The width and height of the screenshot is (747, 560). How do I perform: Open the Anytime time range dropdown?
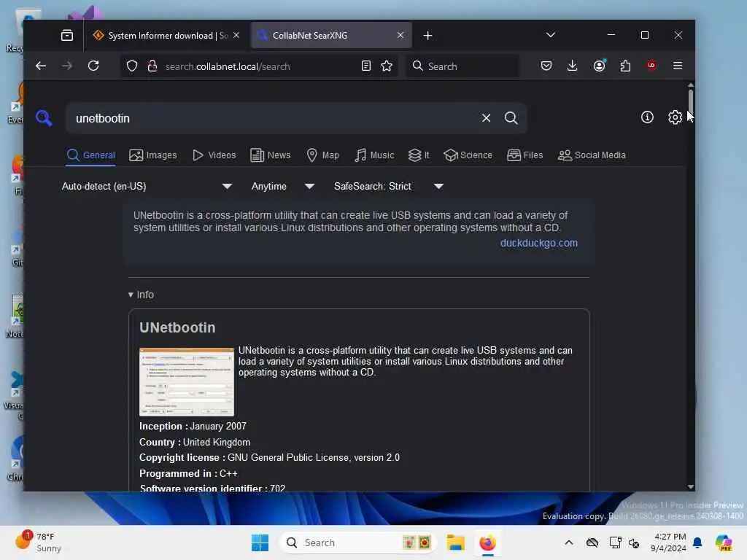[x=283, y=186]
